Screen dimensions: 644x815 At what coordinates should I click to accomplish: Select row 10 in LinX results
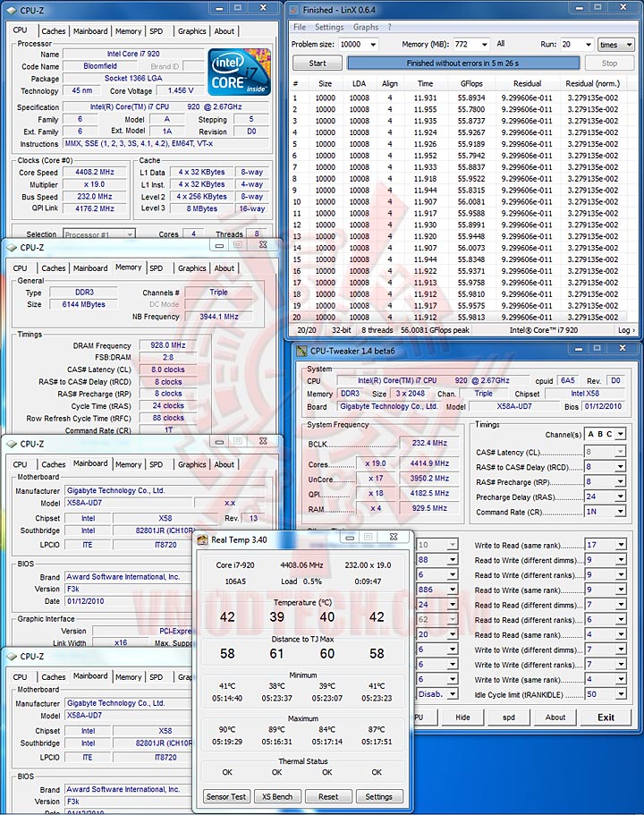(459, 201)
